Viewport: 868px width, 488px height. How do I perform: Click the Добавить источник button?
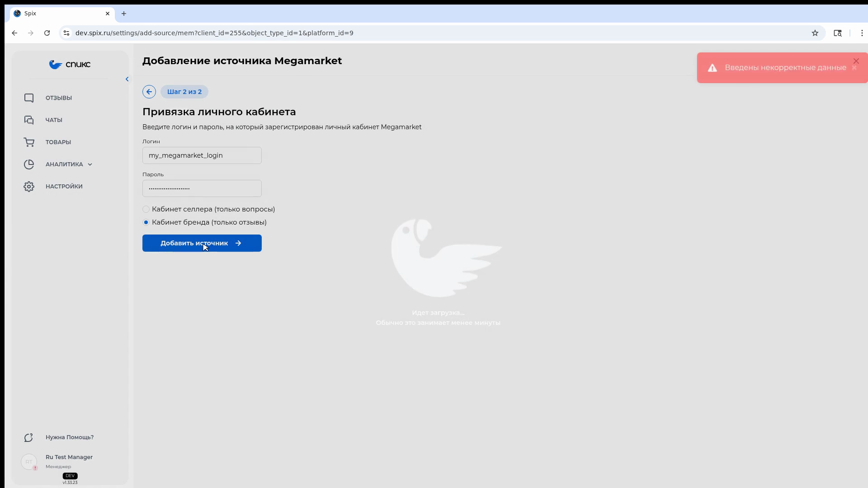pyautogui.click(x=202, y=243)
